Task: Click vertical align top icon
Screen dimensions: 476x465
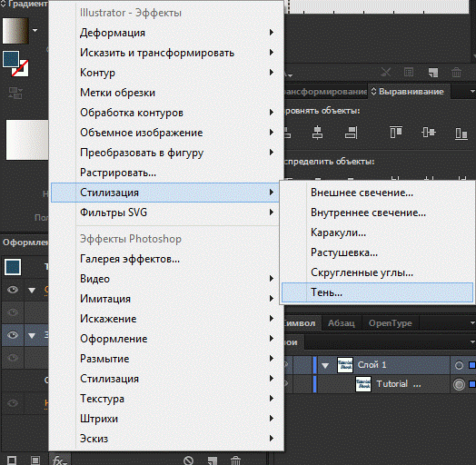Action: point(396,133)
